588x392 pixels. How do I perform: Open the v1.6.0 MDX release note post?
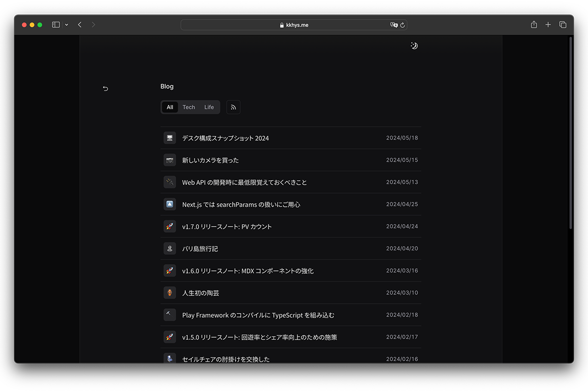(248, 270)
